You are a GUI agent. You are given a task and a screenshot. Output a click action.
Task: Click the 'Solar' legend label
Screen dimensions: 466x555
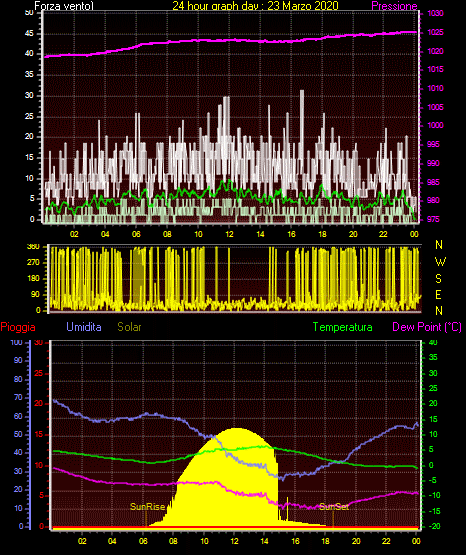tap(129, 327)
